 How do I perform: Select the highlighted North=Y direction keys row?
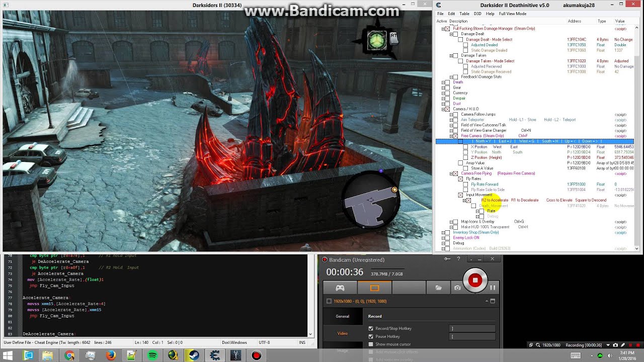pos(534,141)
